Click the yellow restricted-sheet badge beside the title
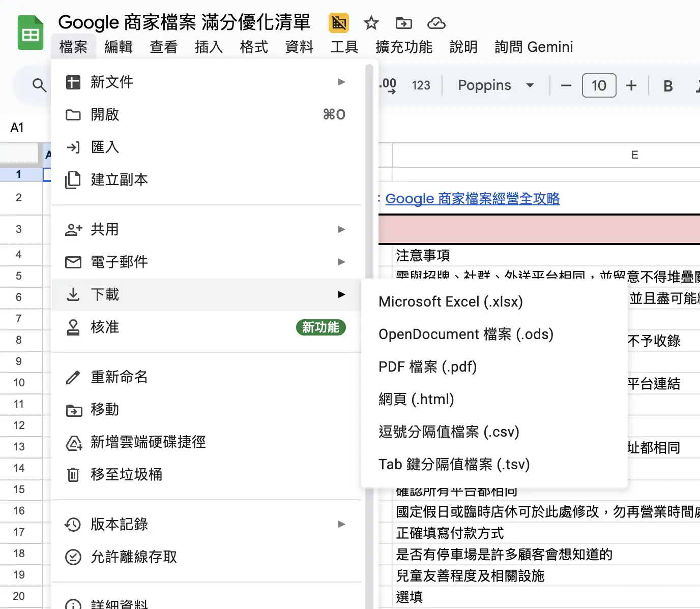700x609 pixels. (x=338, y=23)
